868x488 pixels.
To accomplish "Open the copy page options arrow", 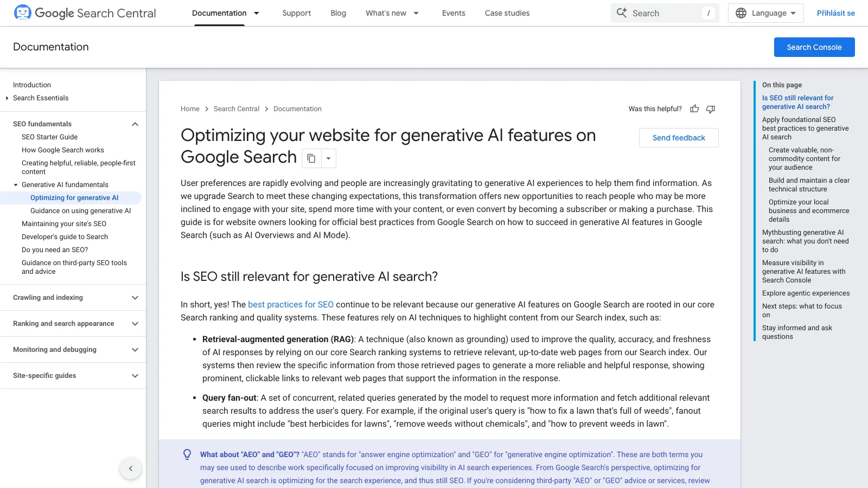I will click(x=328, y=158).
